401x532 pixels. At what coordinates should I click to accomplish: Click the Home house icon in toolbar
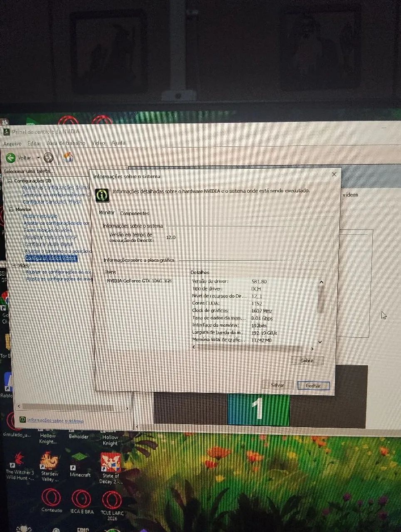(x=68, y=157)
